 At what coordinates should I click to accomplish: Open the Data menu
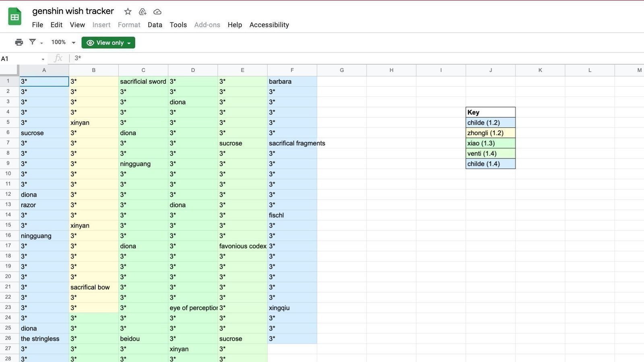point(155,25)
